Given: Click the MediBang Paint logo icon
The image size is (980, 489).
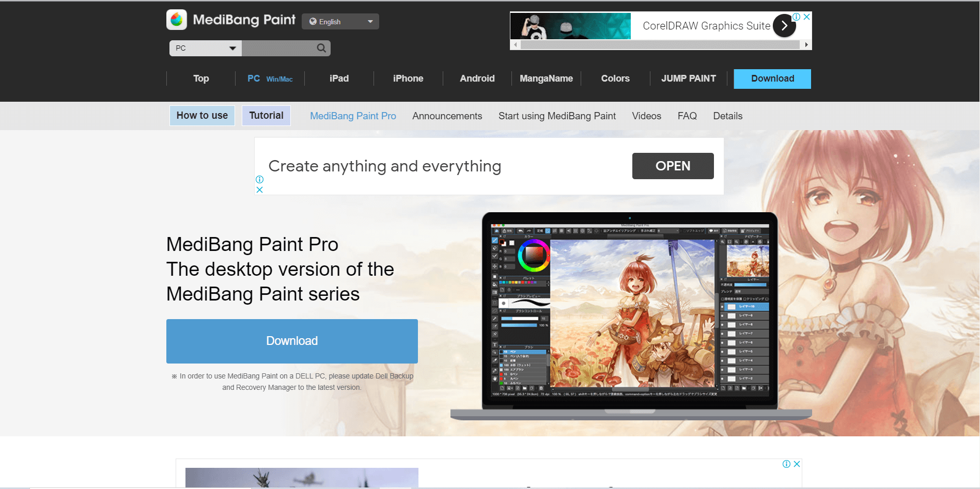Looking at the screenshot, I should tap(177, 20).
